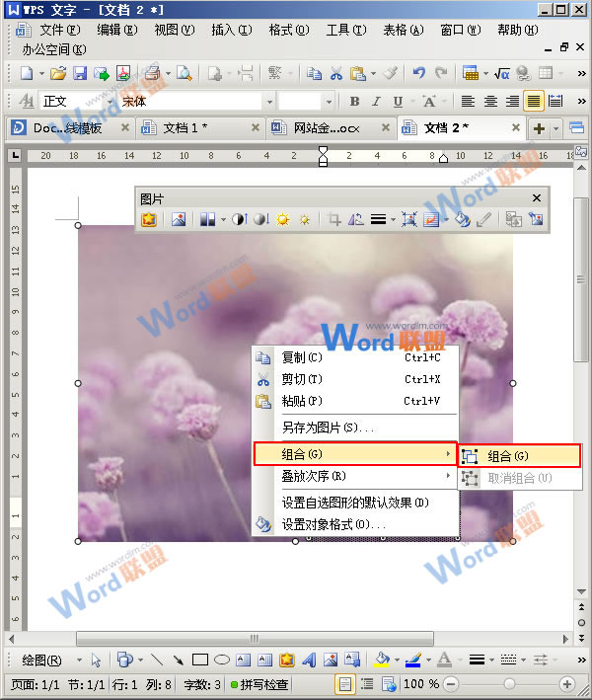
Task: Apply format painter brush
Action: 391,73
